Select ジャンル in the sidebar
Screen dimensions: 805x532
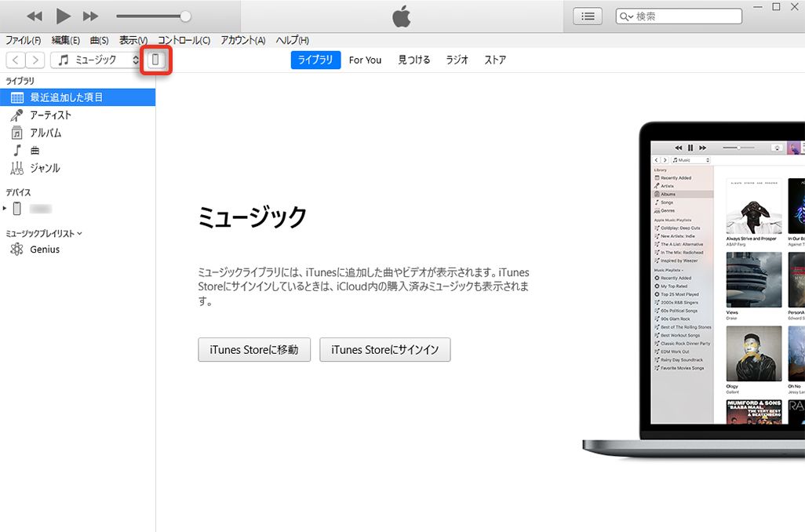[78, 168]
